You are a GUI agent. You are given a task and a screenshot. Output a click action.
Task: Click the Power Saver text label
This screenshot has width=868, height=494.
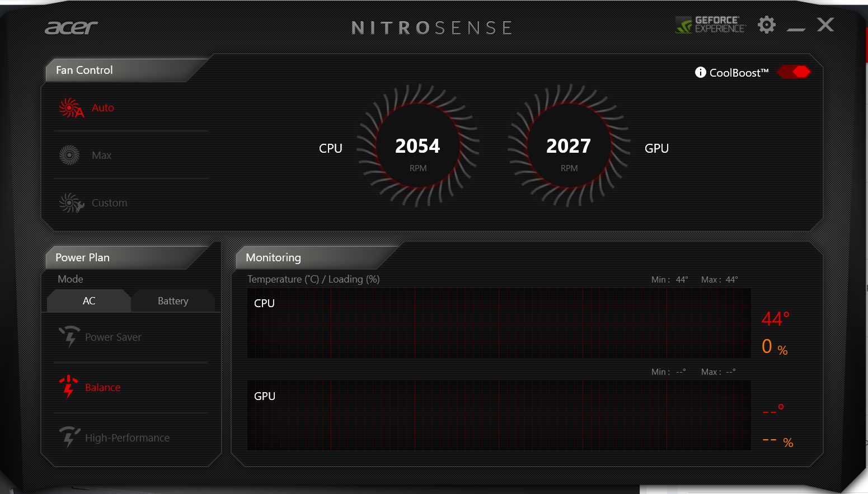113,337
